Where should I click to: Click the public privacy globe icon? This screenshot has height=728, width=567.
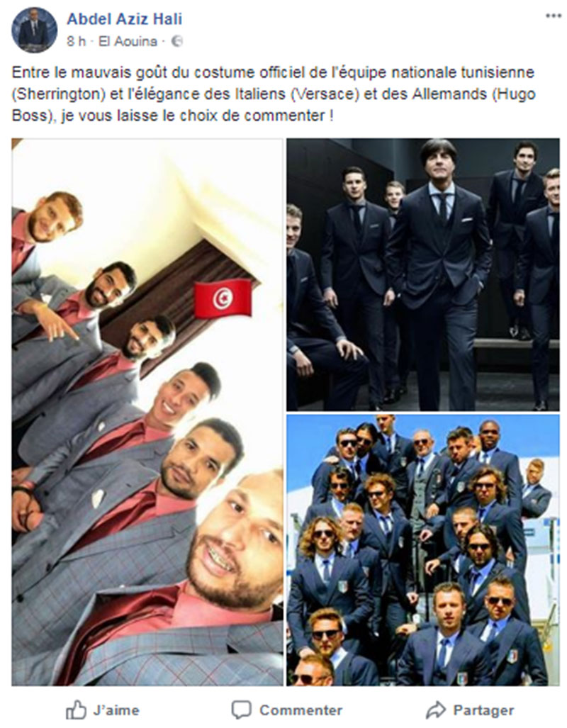(x=177, y=42)
